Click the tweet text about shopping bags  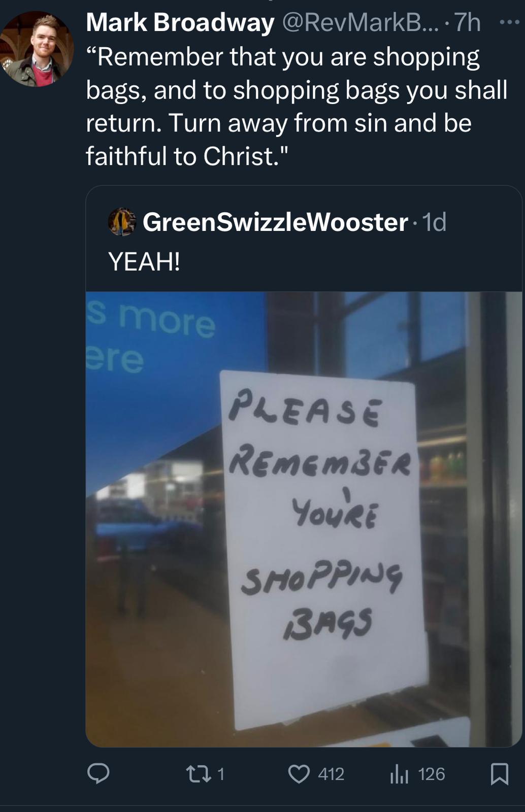tap(297, 107)
